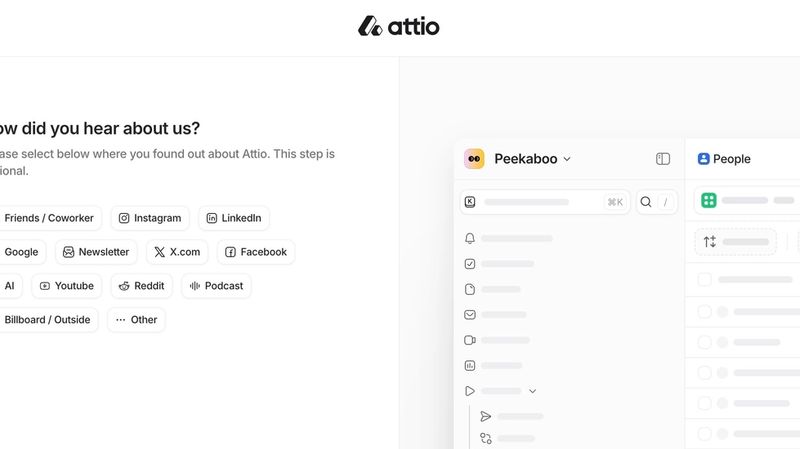Choose Instagram as the source

click(150, 218)
